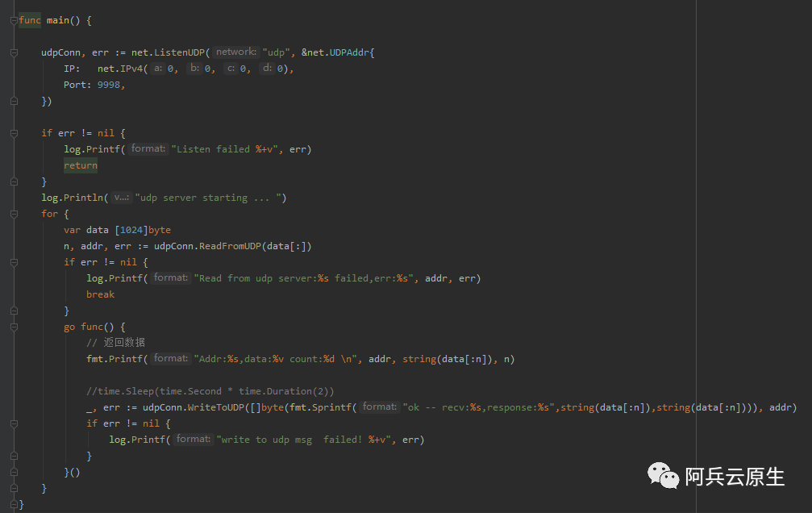Screen dimensions: 812x513
Task: Click the 'break' keyword
Action: (100, 294)
